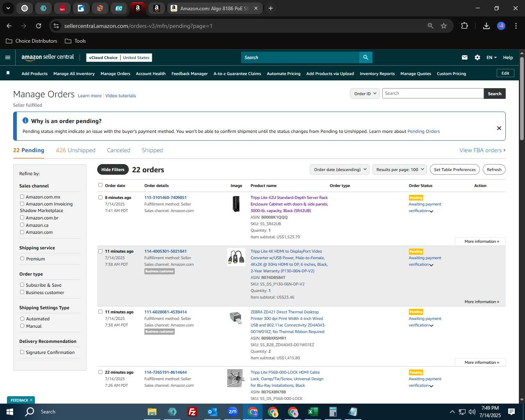Open Chrome three-dot menu
The width and height of the screenshot is (525, 420).
coord(515,26)
